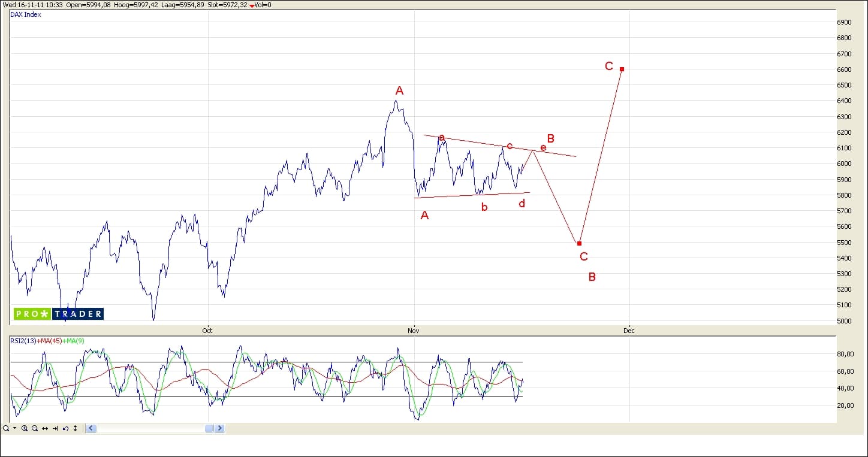Zoom in with the plus magnifier
Image resolution: width=868 pixels, height=457 pixels.
pos(25,428)
